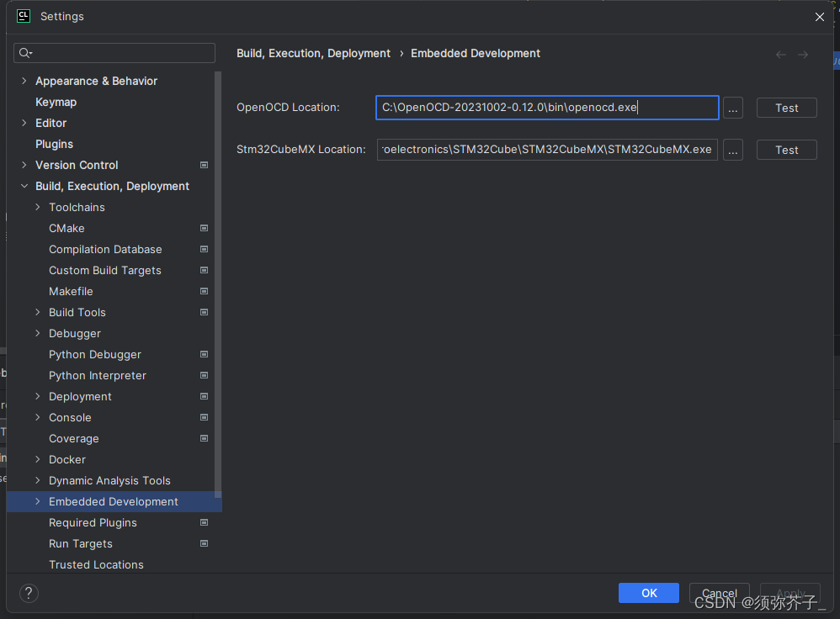This screenshot has width=840, height=619.
Task: Expand the Appearance & Behavior section
Action: pos(22,81)
